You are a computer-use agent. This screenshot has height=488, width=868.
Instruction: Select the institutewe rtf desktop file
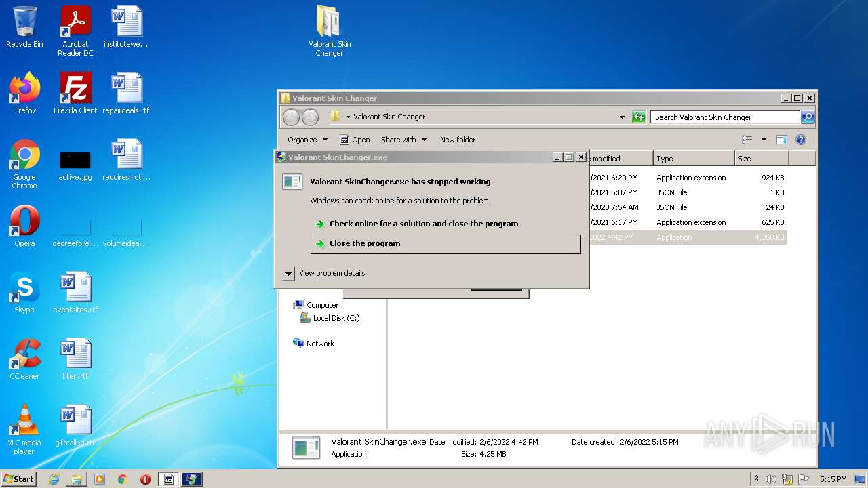click(126, 27)
